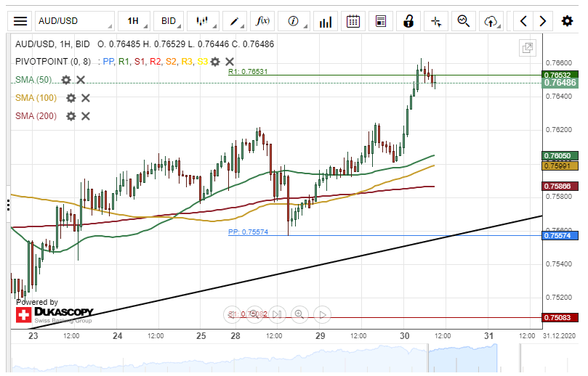
Task: Open chart settings gear in toolbar
Action: pyautogui.click(x=567, y=21)
